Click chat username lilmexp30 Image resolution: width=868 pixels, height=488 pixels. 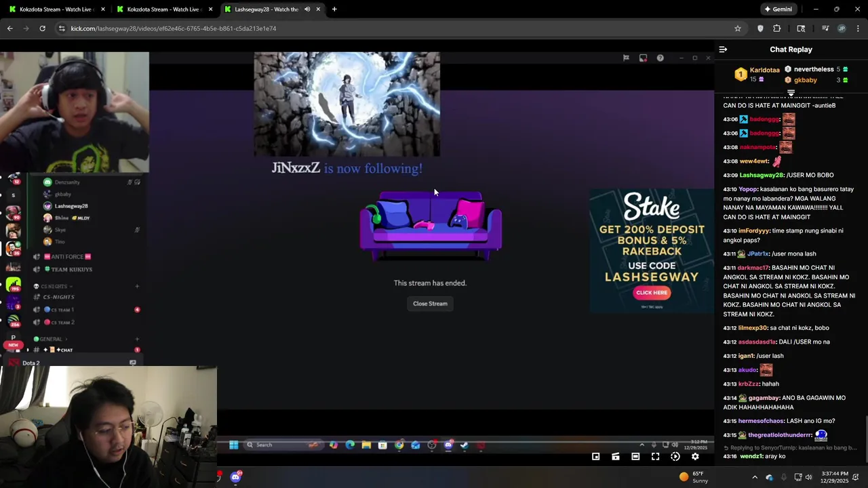753,328
